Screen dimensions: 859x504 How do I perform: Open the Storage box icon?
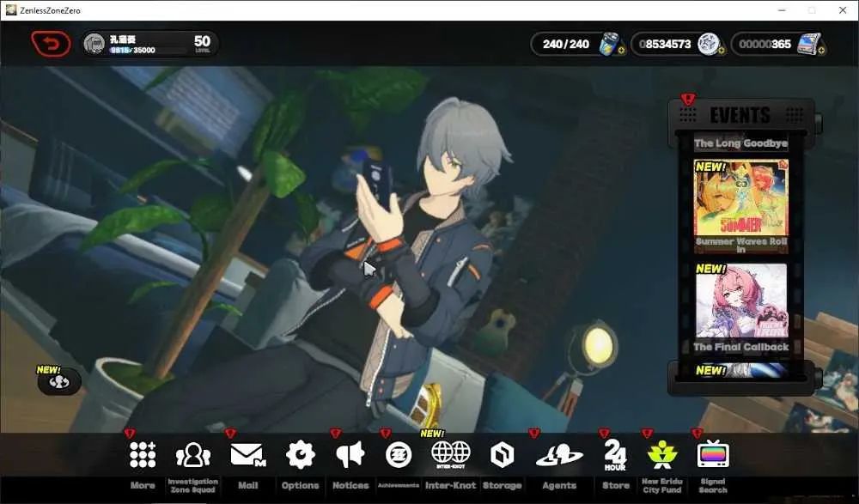[x=502, y=455]
